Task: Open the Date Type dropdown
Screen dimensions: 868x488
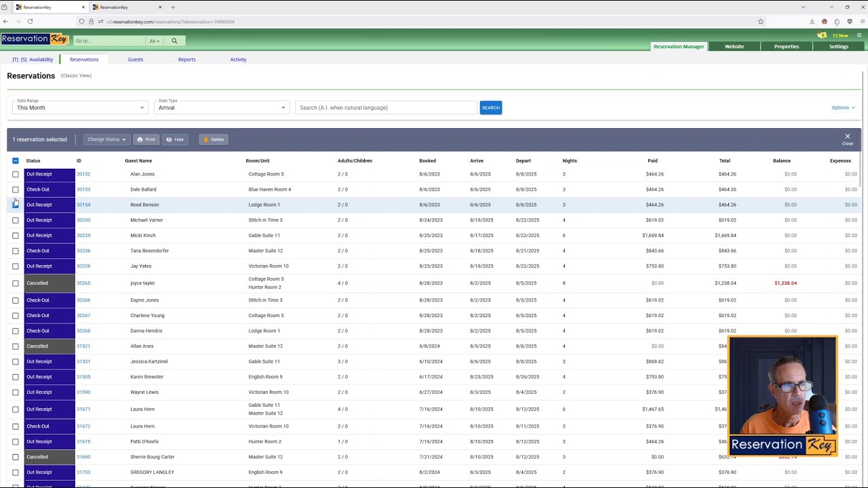Action: pos(222,107)
